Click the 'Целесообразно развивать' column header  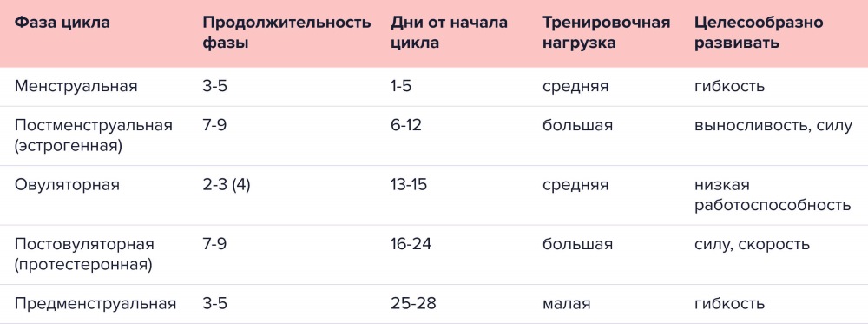click(759, 33)
